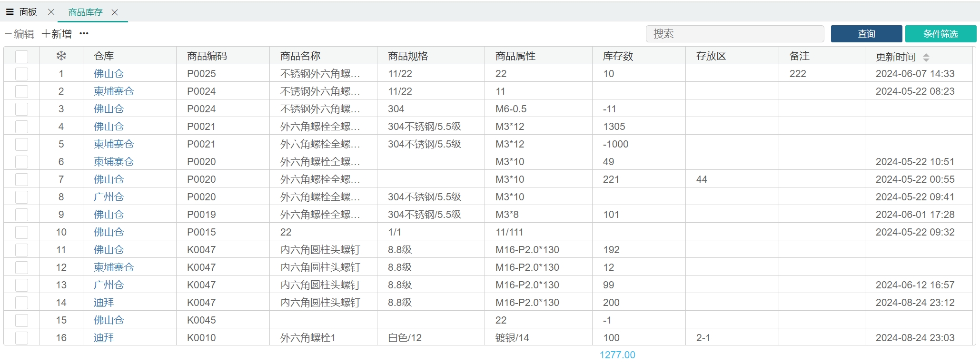
Task: Open the three-dots more options menu
Action: 84,33
